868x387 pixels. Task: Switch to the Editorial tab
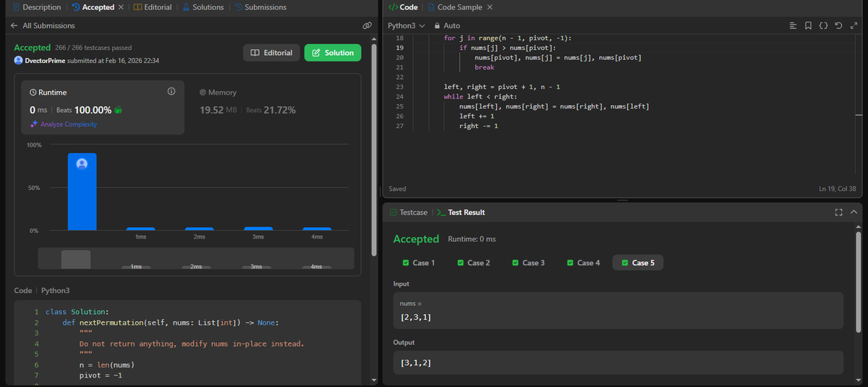pos(153,7)
